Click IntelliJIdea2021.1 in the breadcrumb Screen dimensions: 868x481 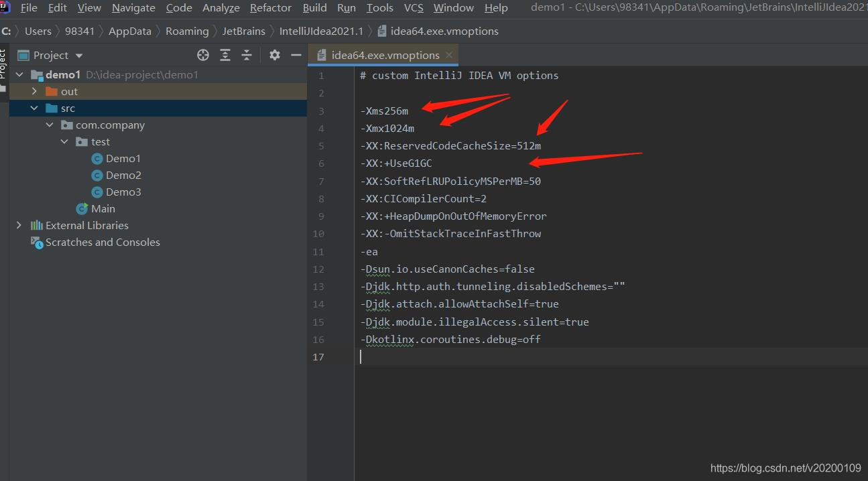[x=321, y=31]
